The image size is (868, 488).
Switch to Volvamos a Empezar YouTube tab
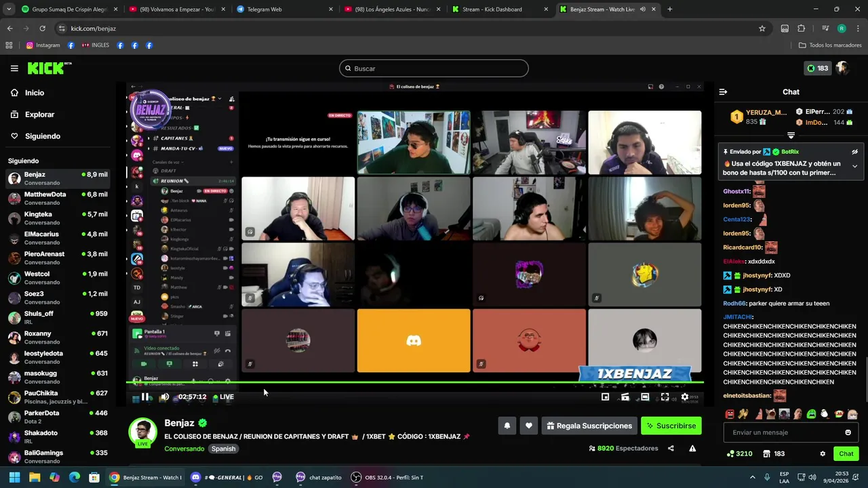pos(177,9)
